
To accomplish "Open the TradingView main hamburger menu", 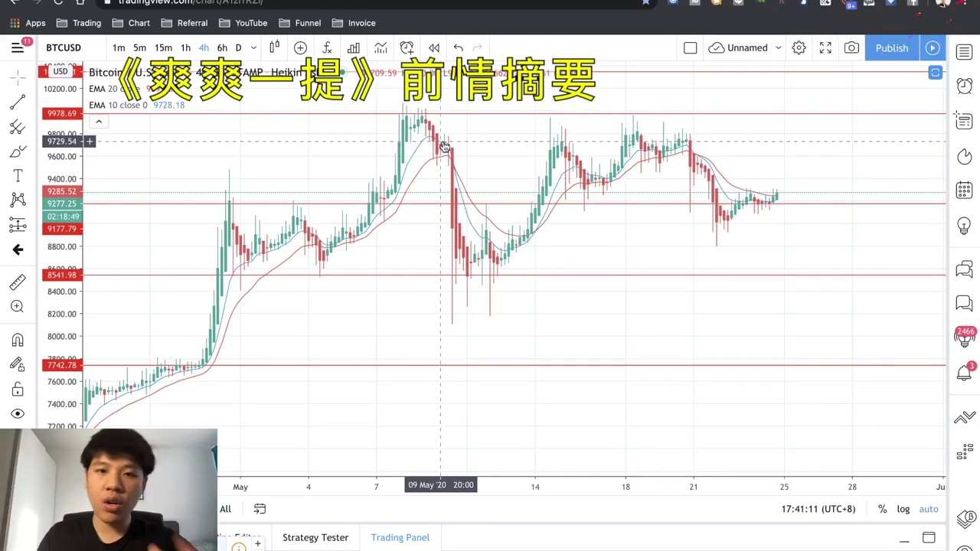I will (18, 48).
